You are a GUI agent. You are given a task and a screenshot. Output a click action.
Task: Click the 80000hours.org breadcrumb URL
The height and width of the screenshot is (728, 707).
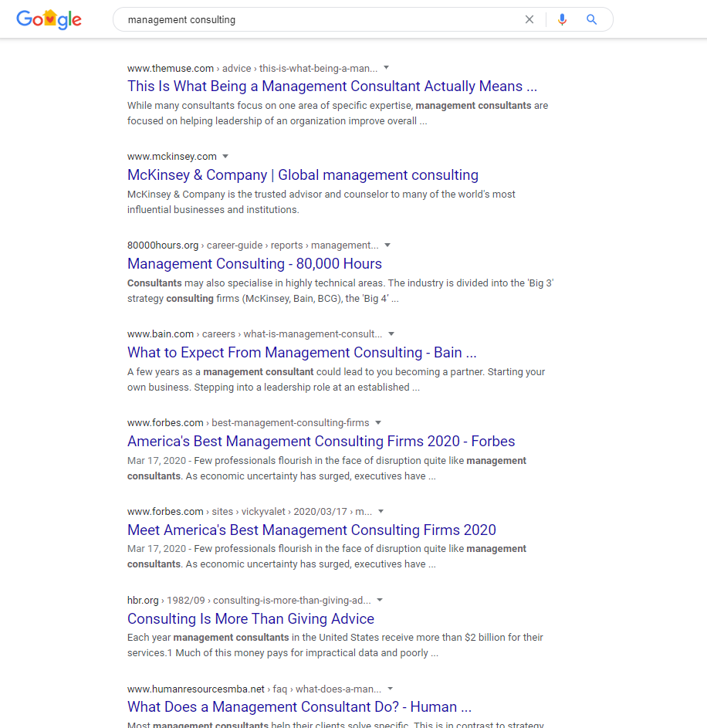tap(253, 245)
